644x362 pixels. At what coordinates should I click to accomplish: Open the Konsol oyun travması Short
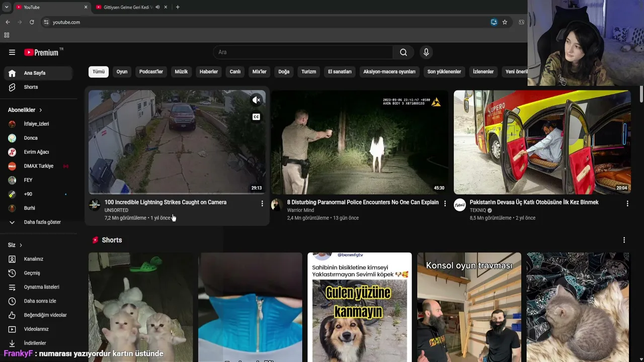pos(469,307)
